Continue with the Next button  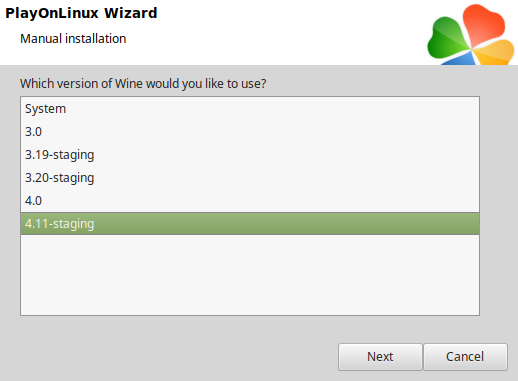380,357
